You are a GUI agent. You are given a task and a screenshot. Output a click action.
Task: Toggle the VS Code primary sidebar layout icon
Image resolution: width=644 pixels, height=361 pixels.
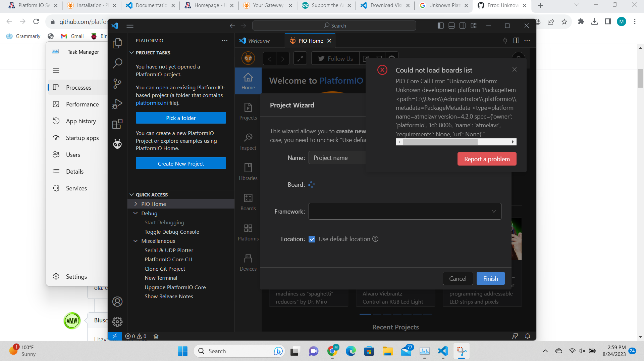441,26
